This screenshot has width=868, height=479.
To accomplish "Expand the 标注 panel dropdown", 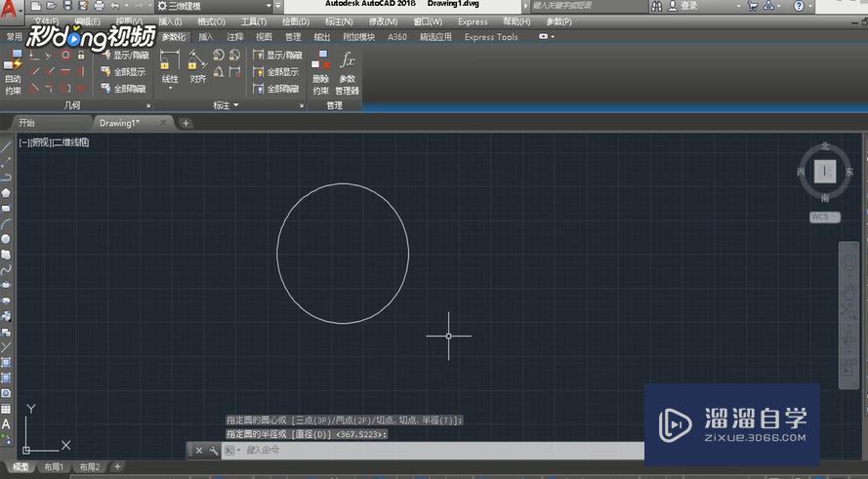I will (x=226, y=105).
